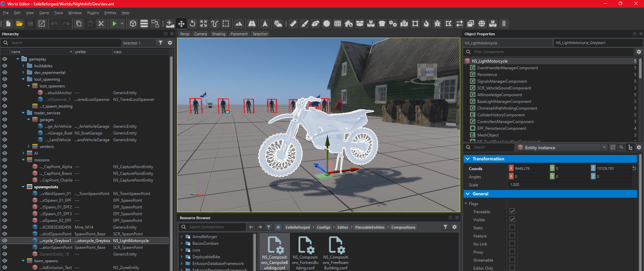
Task: Open world with the folder icon
Action: click(19, 24)
